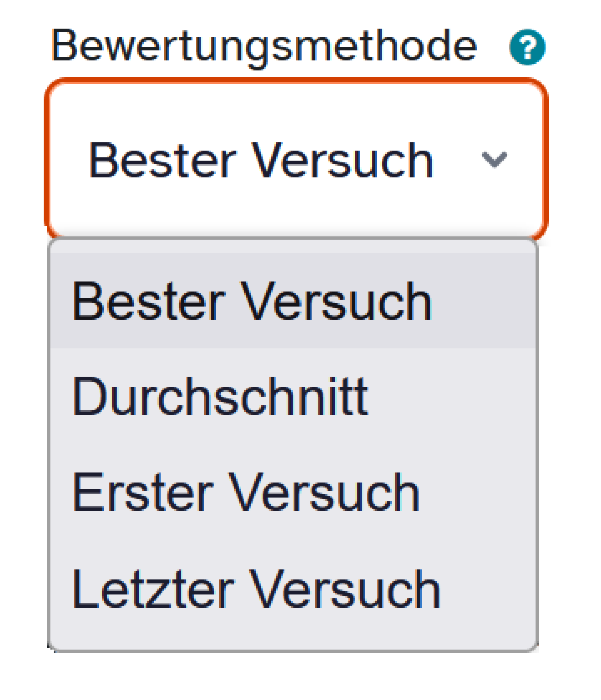Choose Durchschnitt from the dropdown options
The width and height of the screenshot is (601, 700).
coord(220,397)
